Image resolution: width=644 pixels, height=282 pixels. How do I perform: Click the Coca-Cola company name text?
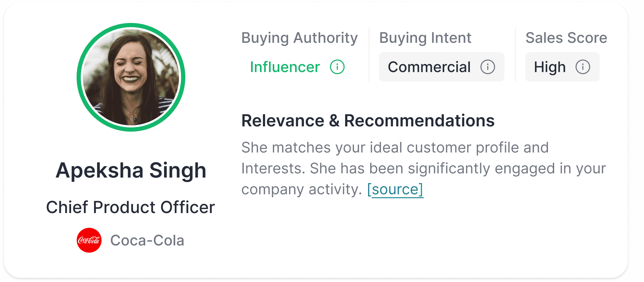coord(147,240)
